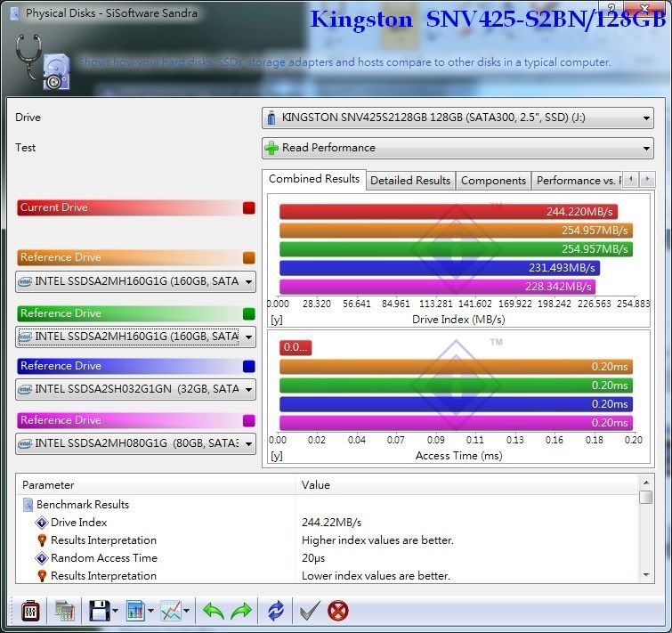
Task: Click the magenta Reference Drive color swatch
Action: click(x=249, y=420)
